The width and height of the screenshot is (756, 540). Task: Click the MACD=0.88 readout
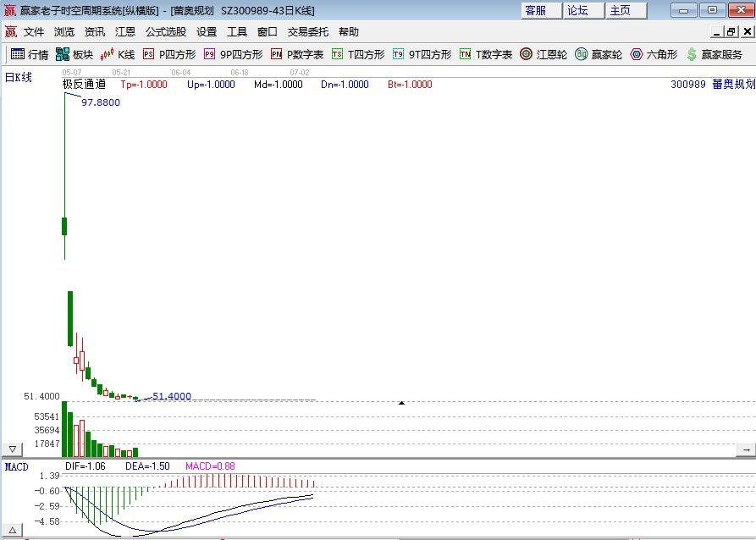click(210, 466)
